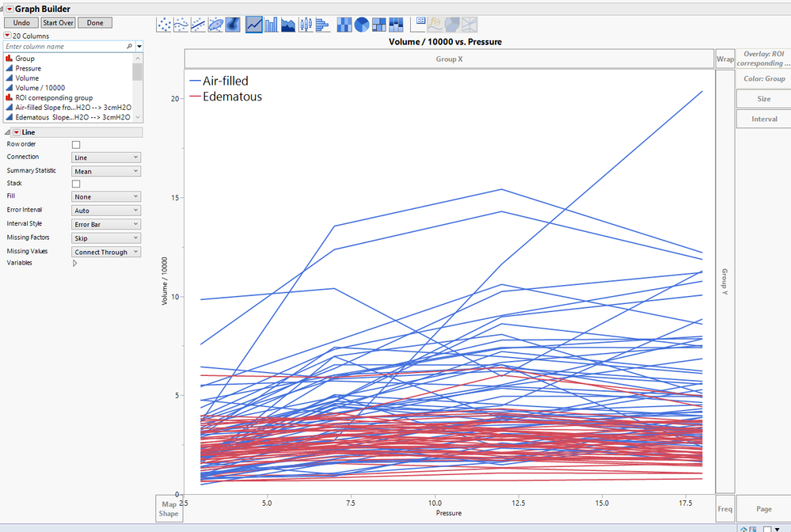This screenshot has height=532, width=791.
Task: Open the Graph Builder red triangle menu
Action: tap(8, 9)
